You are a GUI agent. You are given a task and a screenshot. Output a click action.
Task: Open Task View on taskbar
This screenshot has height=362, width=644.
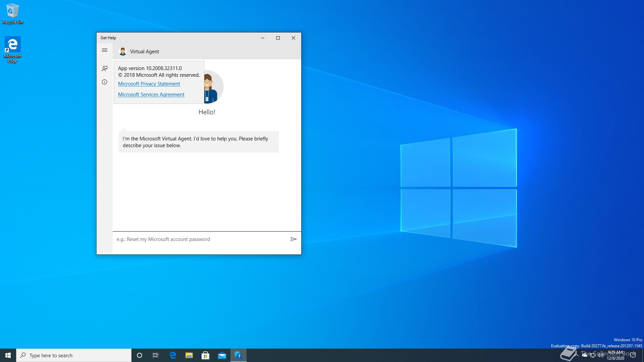tap(156, 355)
